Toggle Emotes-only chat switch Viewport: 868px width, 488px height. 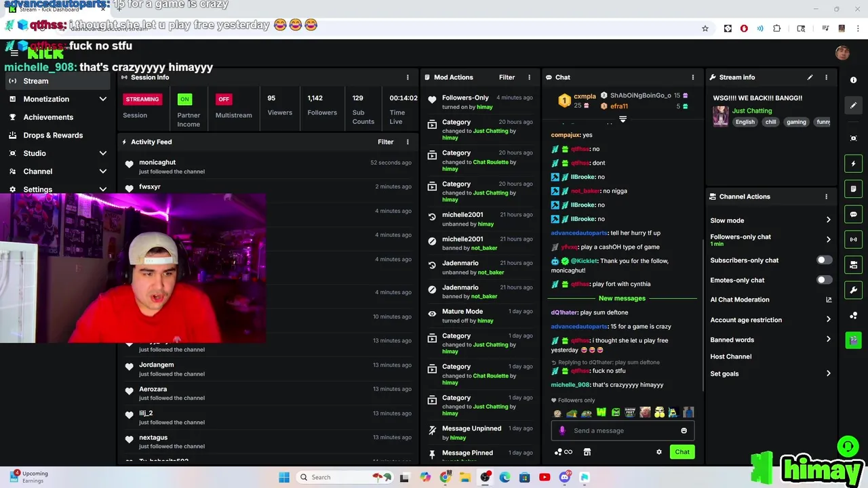pyautogui.click(x=823, y=280)
